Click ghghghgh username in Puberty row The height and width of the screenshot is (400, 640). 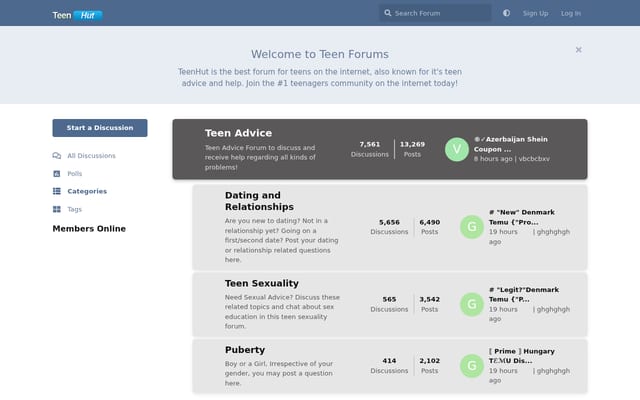point(553,371)
